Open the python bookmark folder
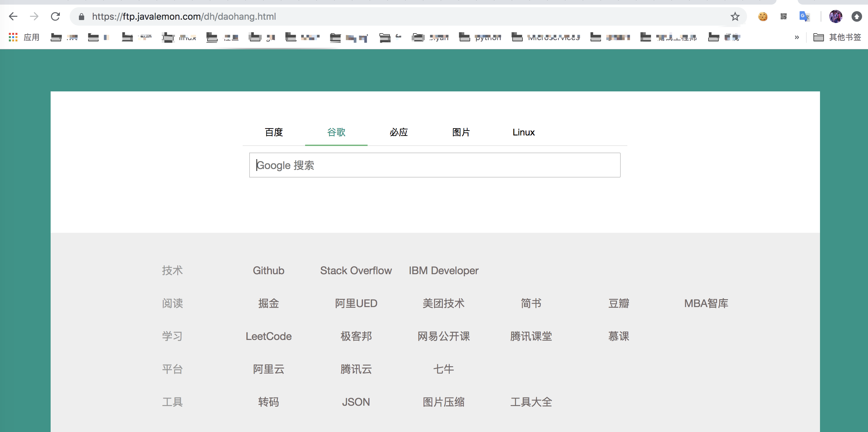Screen dimensions: 868x432 tap(480, 37)
